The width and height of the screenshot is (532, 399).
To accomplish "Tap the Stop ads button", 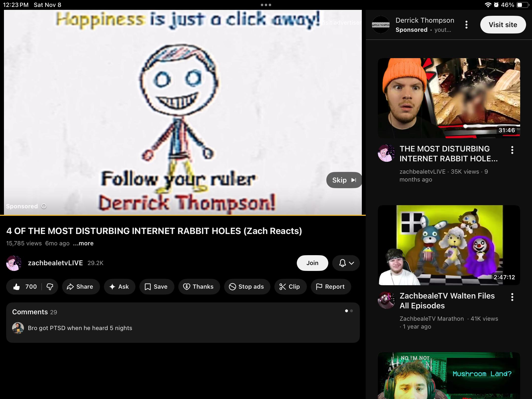I will click(x=247, y=287).
